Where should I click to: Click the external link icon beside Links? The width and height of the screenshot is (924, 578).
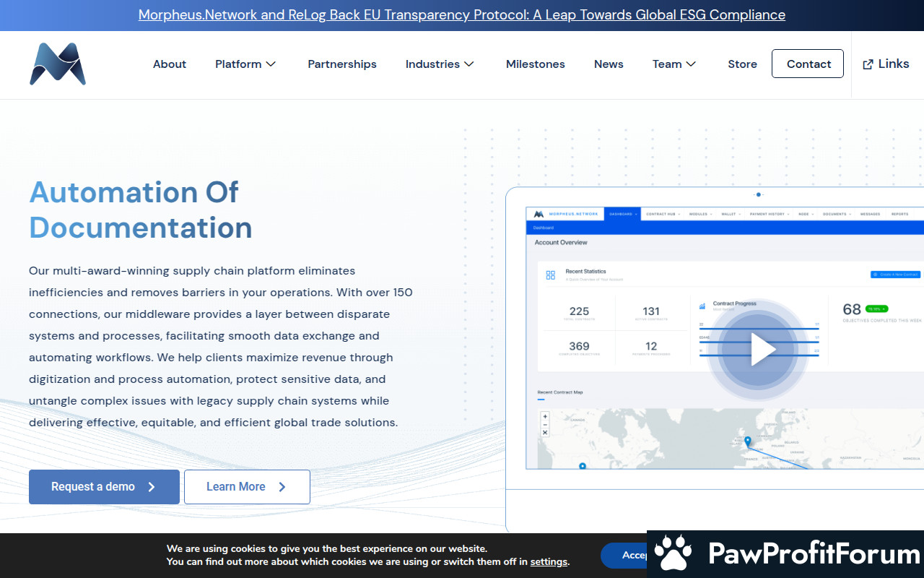[x=868, y=64]
